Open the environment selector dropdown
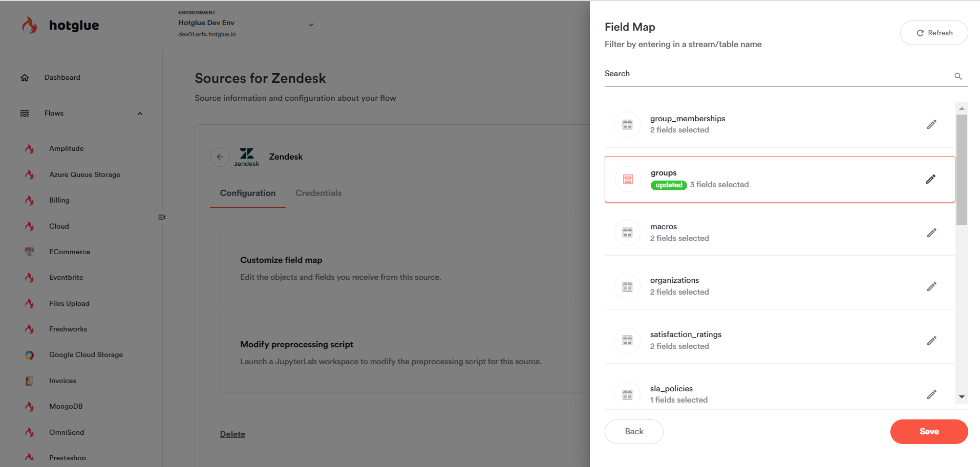 tap(310, 25)
